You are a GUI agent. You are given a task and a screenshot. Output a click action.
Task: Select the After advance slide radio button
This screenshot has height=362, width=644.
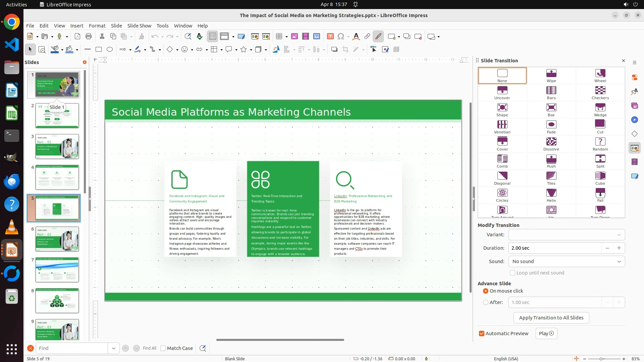coord(485,302)
